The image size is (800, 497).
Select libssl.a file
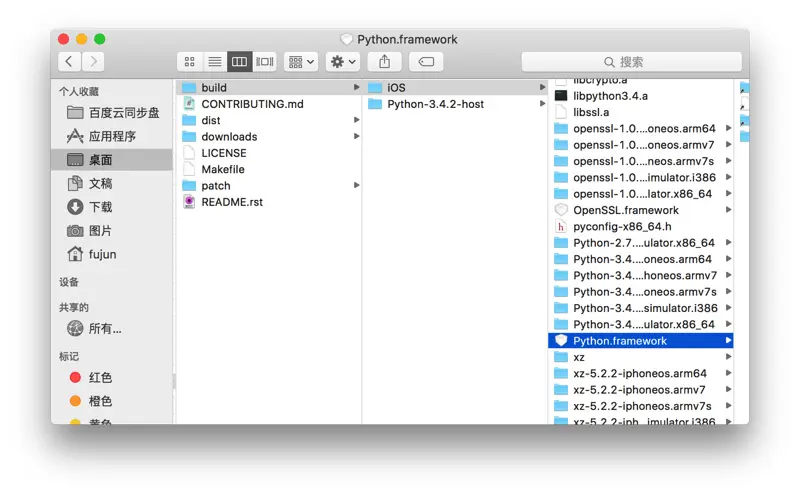point(641,112)
